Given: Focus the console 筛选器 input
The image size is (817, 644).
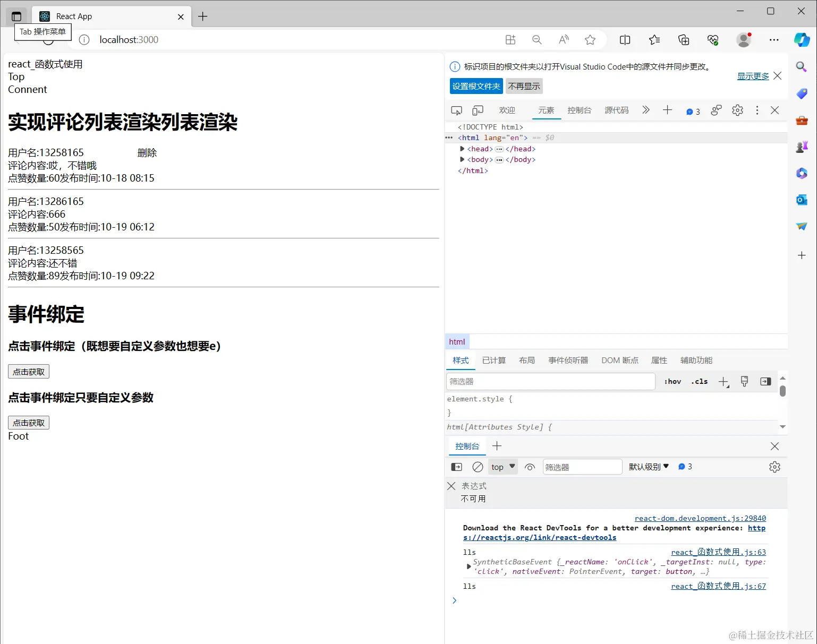Looking at the screenshot, I should (x=582, y=467).
